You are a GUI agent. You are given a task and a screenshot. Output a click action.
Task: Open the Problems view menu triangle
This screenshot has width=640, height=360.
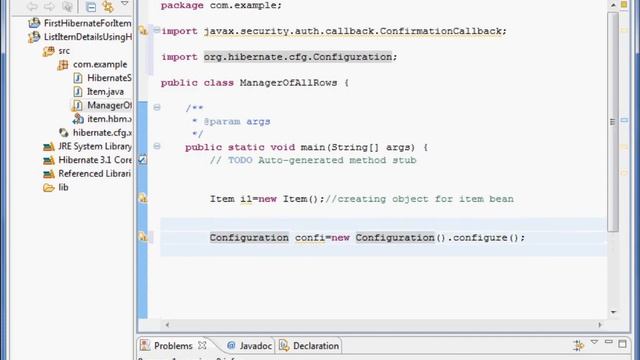pos(594,342)
